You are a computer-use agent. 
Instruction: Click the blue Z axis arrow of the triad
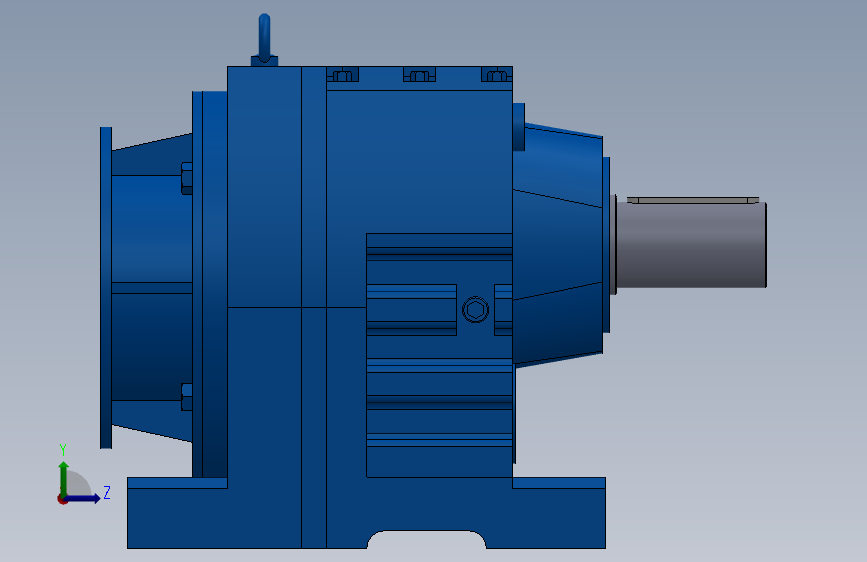[x=83, y=498]
